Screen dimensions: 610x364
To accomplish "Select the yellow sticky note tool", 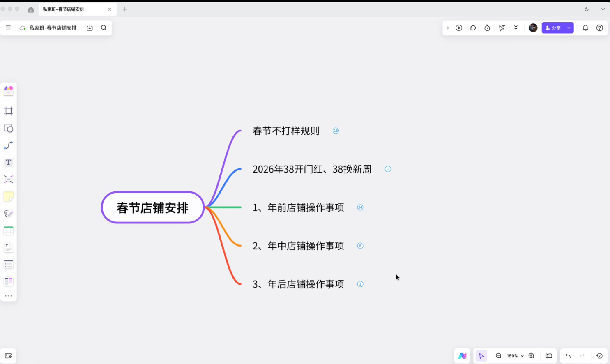I will 8,197.
